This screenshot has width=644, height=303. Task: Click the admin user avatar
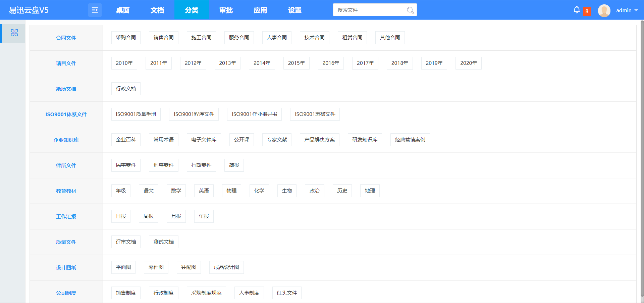click(x=604, y=10)
